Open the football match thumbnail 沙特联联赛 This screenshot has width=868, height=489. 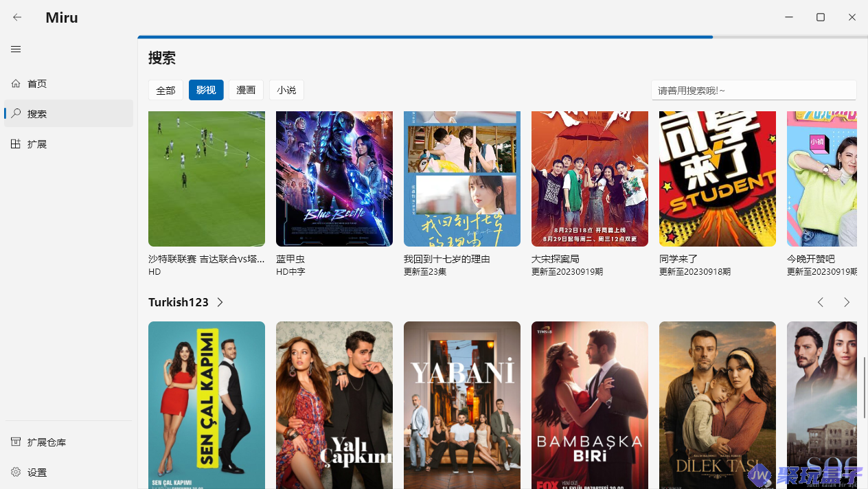click(x=207, y=179)
